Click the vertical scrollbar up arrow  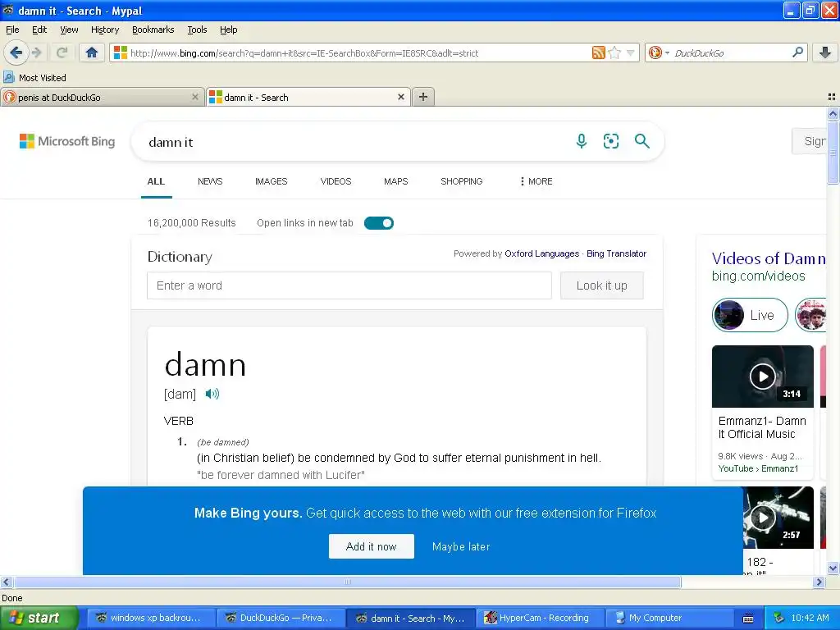(x=833, y=113)
